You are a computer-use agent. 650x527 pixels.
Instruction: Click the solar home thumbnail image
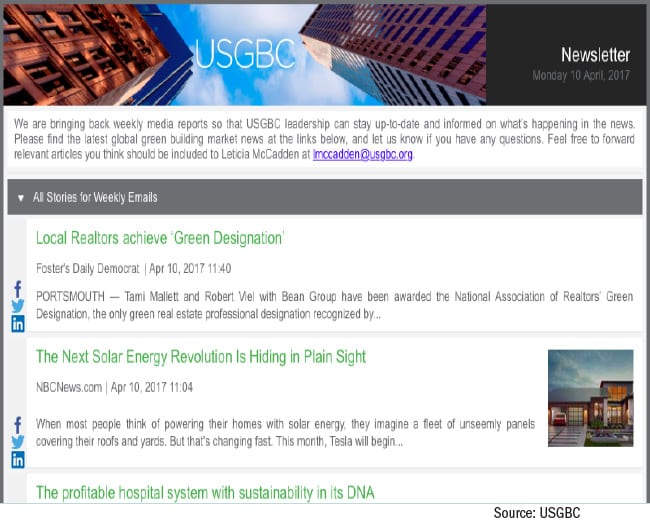[590, 398]
